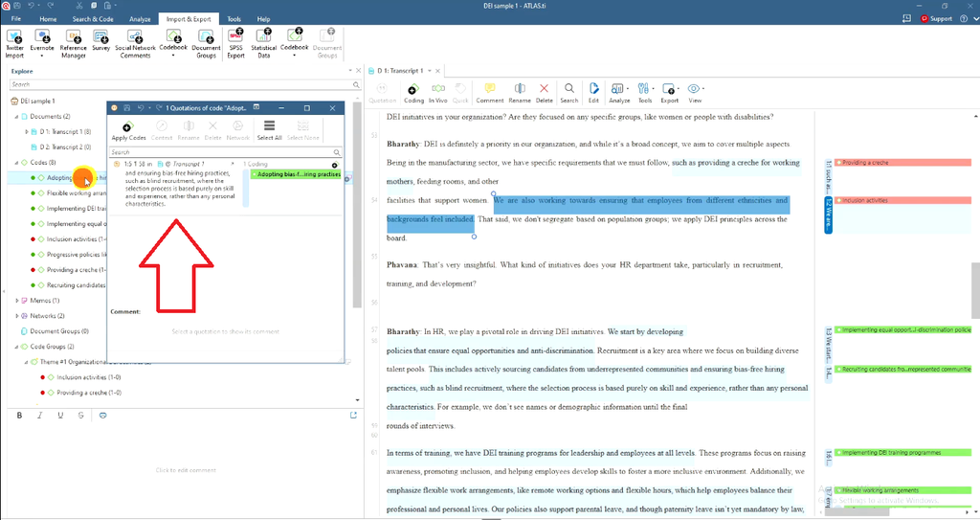Open the document toolbar Tools dropdown
The height and width of the screenshot is (520, 980).
[644, 93]
